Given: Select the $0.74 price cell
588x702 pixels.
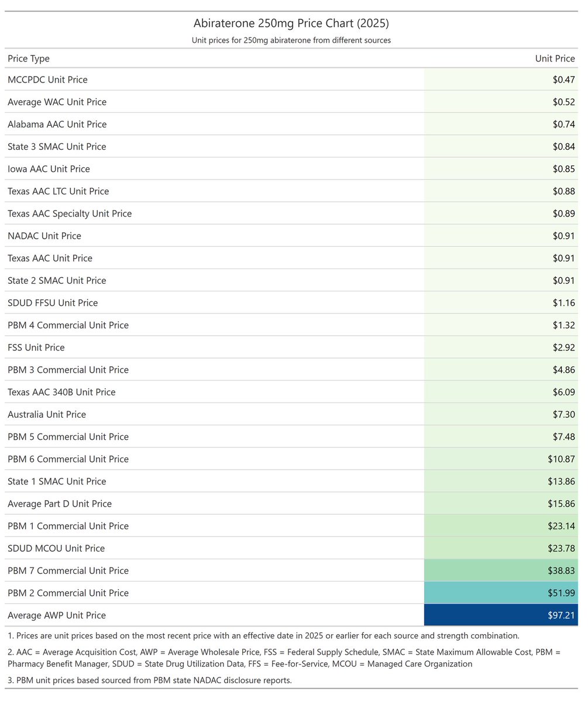Looking at the screenshot, I should [x=501, y=124].
